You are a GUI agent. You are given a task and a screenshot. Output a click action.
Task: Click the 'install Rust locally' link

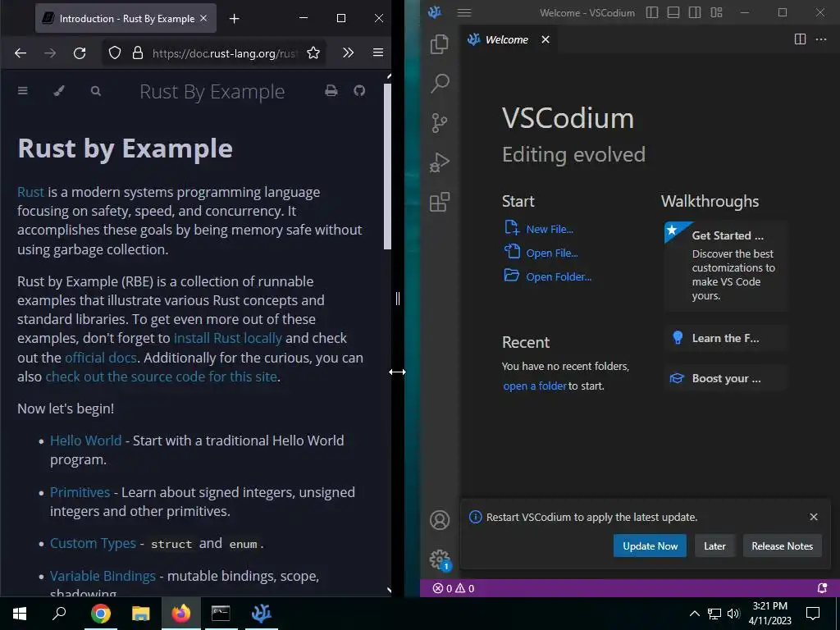point(228,338)
